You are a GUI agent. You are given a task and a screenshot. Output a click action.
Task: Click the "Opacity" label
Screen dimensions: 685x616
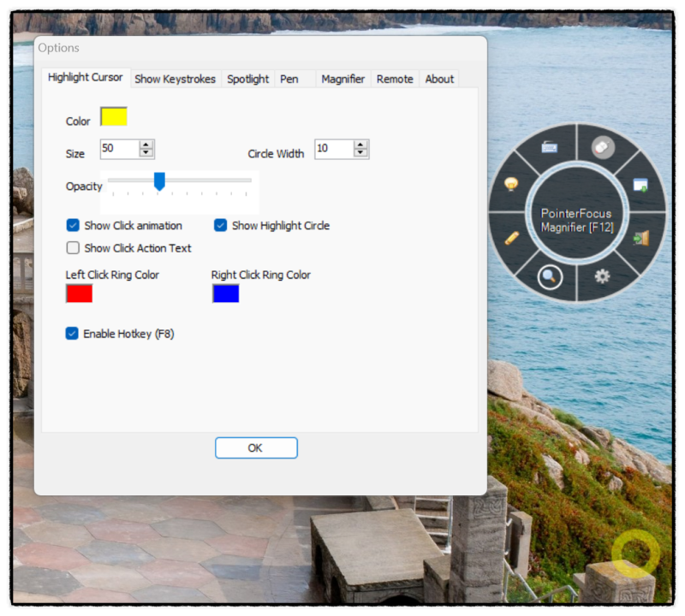click(84, 187)
